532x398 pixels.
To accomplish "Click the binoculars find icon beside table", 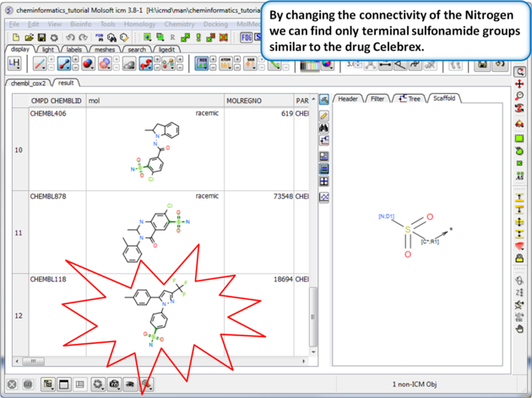I will [x=324, y=128].
